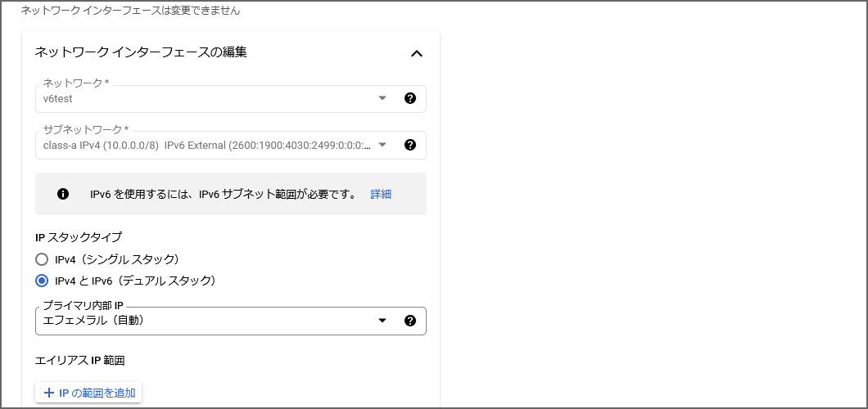Click the plus icon on IP の範囲を追加

pyautogui.click(x=48, y=393)
